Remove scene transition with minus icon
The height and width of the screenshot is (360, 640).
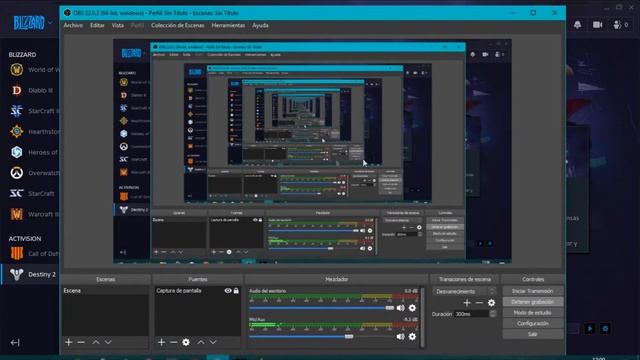pyautogui.click(x=479, y=302)
